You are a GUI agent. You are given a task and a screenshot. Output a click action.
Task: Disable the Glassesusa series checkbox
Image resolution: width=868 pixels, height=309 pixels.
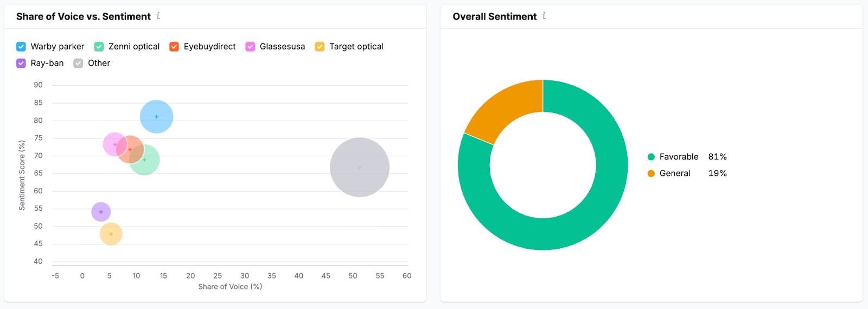tap(250, 47)
